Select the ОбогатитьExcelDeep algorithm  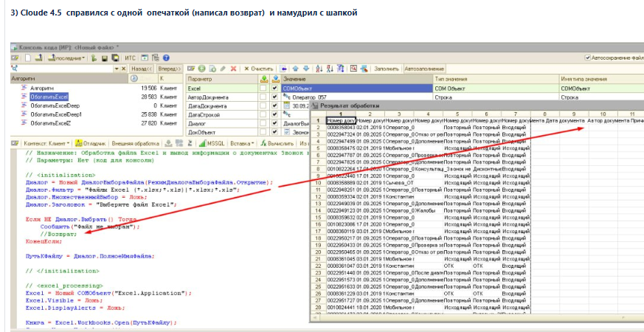point(55,106)
